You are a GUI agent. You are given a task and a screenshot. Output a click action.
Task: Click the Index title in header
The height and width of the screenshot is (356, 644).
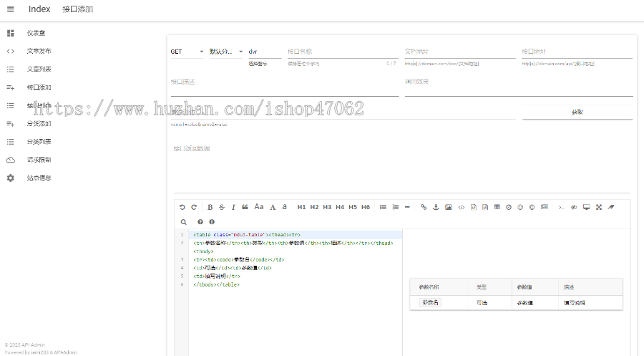tap(39, 9)
